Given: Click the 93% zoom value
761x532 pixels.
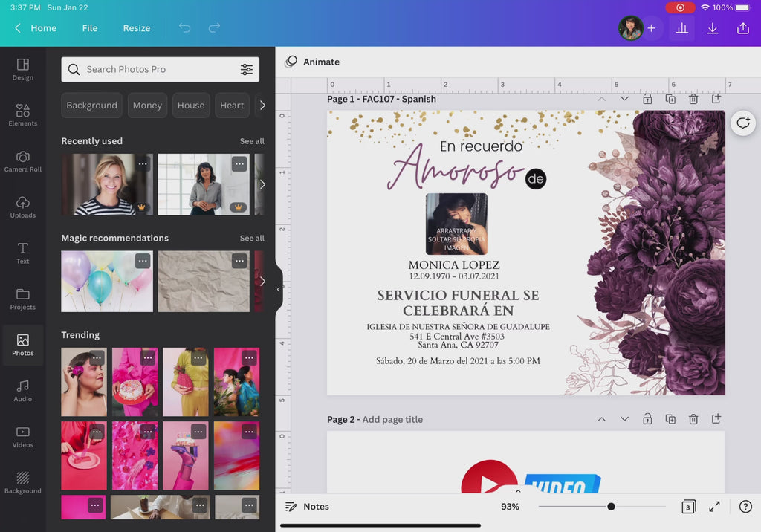Looking at the screenshot, I should [510, 507].
